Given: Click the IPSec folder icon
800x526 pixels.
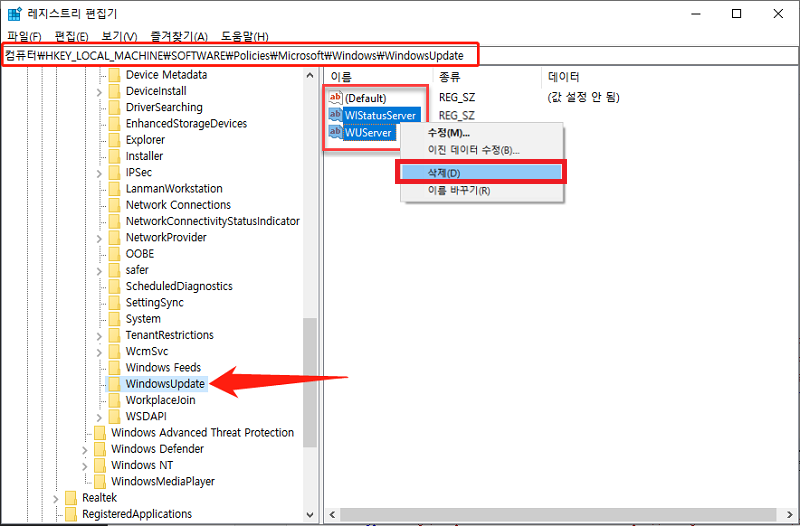Looking at the screenshot, I should (114, 173).
